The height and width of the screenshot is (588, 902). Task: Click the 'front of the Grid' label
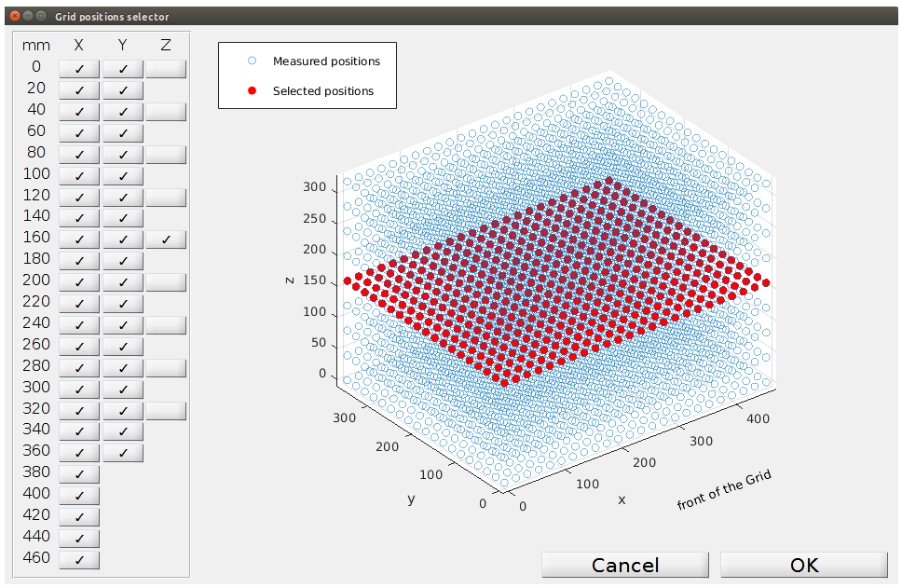[724, 490]
